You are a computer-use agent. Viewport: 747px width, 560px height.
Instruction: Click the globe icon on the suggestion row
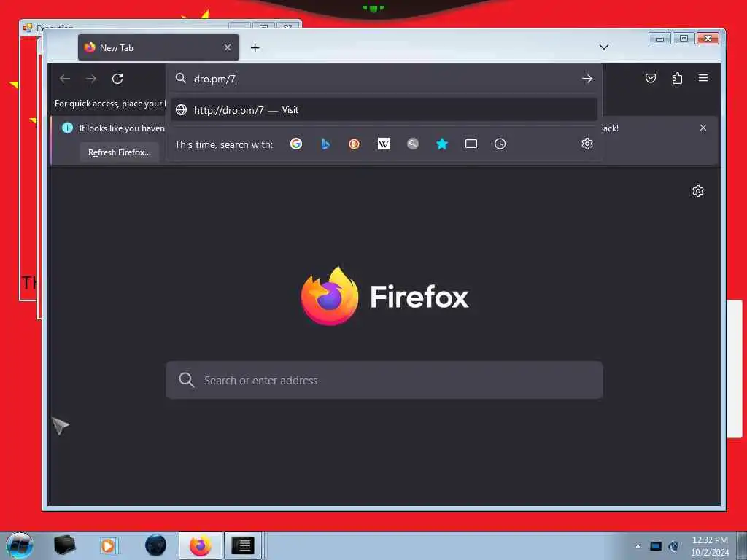coord(181,110)
